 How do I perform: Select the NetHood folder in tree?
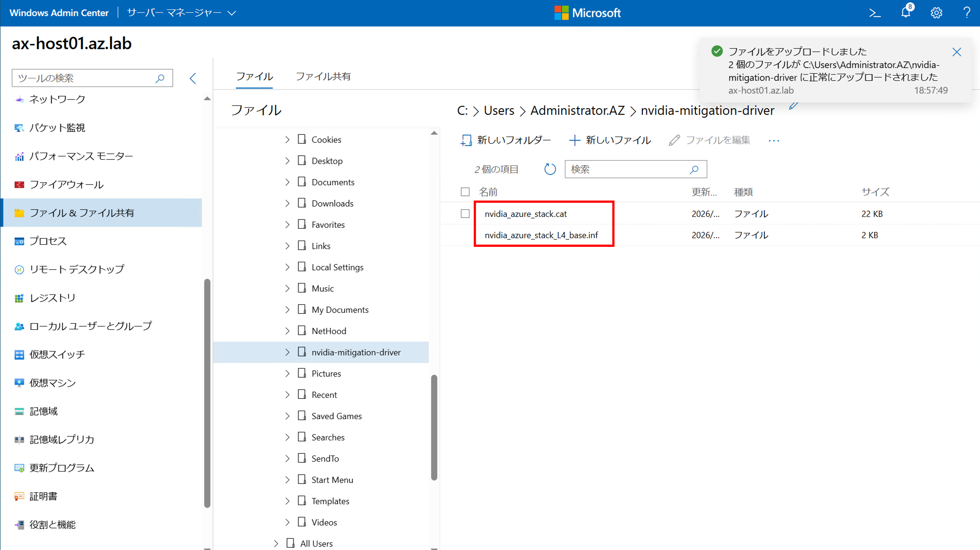point(329,331)
